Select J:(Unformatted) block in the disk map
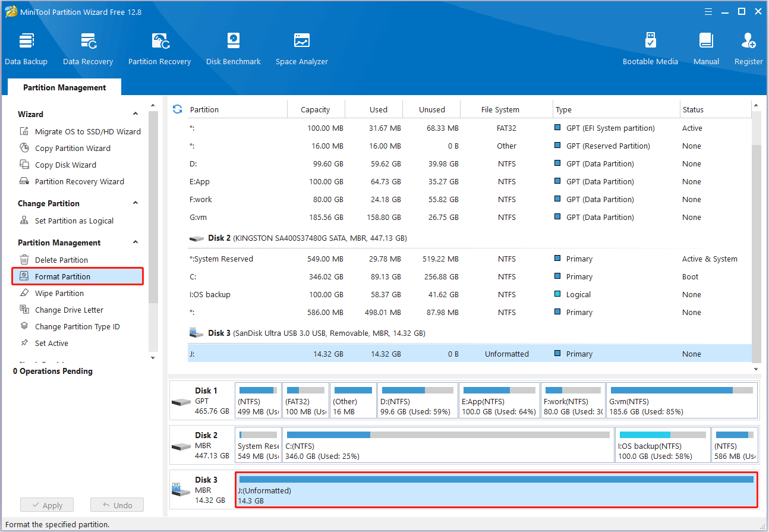 (x=496, y=490)
